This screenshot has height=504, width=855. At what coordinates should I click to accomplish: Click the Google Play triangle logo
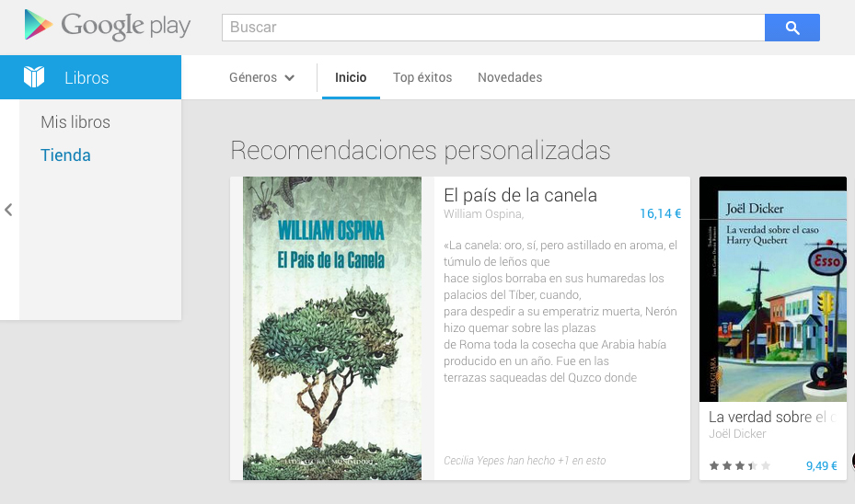38,25
